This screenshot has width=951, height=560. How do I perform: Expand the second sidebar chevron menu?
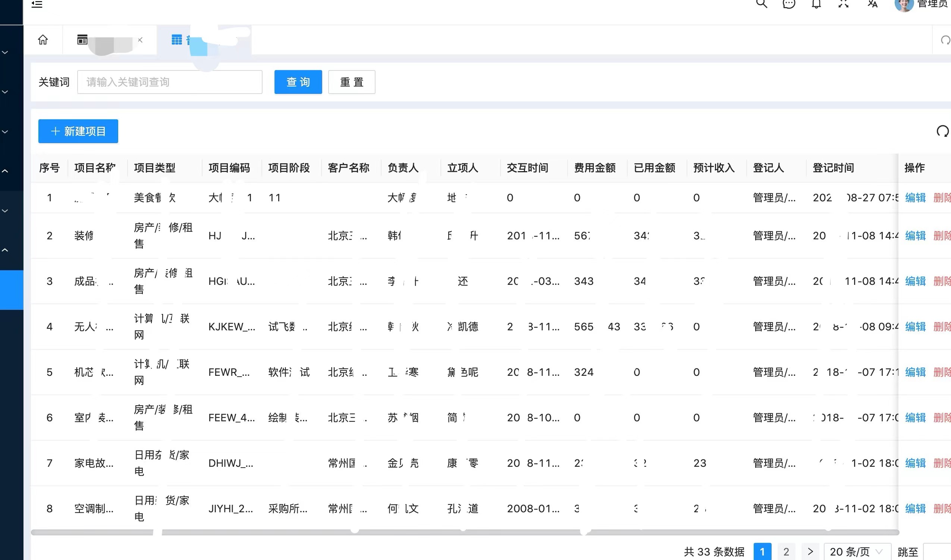coord(5,92)
